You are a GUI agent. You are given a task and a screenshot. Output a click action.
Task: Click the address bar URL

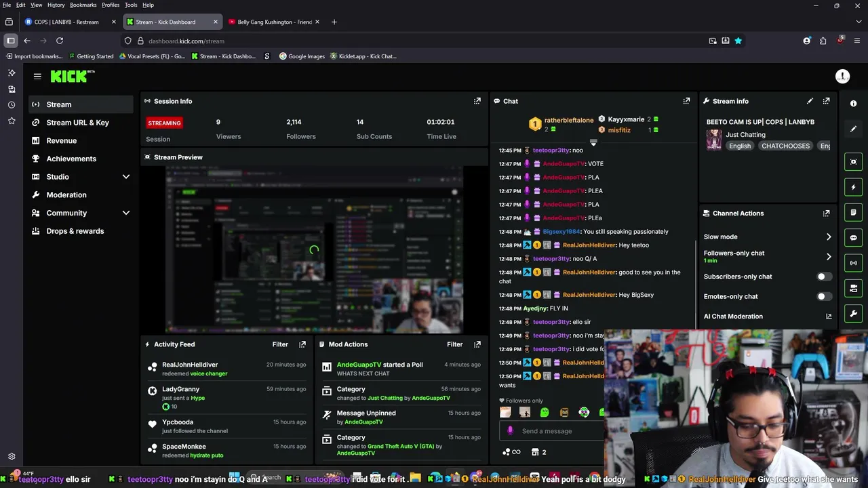click(x=186, y=41)
